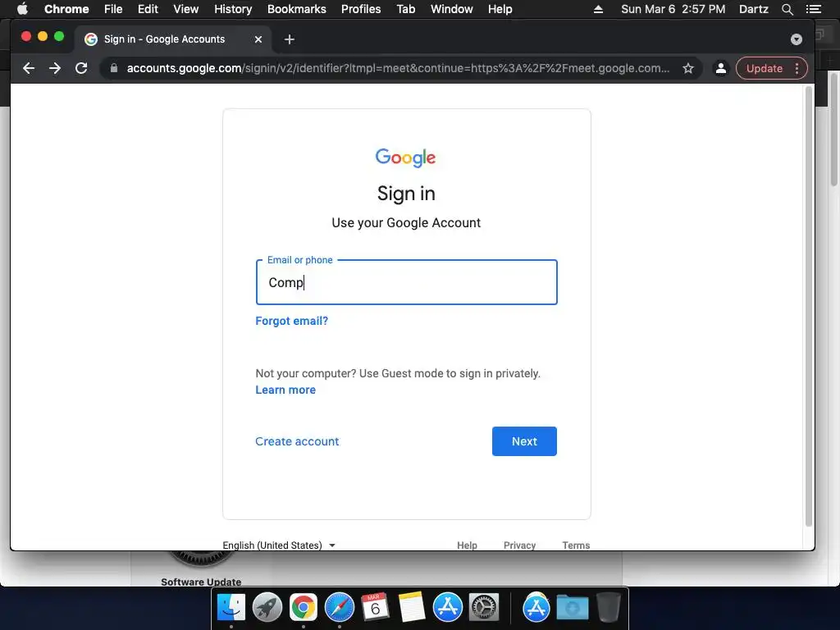Open Notes from the Dock
Image resolution: width=840 pixels, height=630 pixels.
pyautogui.click(x=412, y=607)
